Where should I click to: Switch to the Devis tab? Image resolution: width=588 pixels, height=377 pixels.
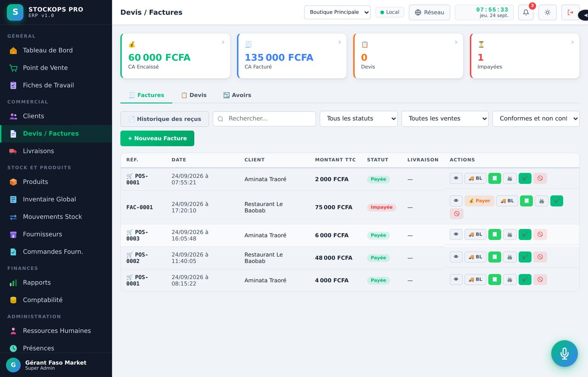point(193,95)
